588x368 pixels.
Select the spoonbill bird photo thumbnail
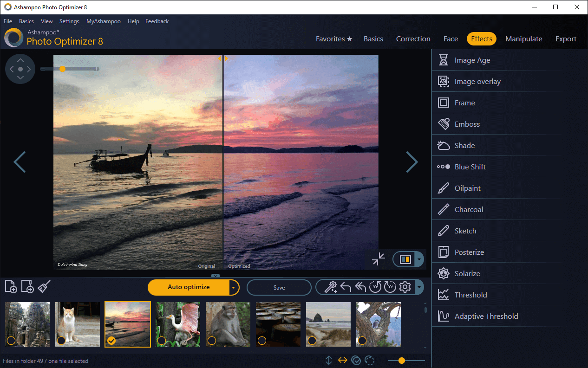177,324
